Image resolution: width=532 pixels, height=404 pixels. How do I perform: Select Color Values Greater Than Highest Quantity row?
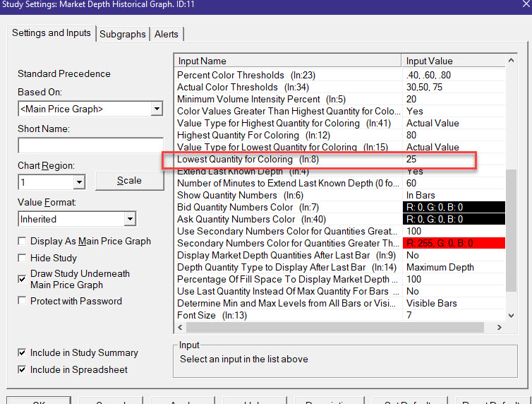tap(340, 111)
